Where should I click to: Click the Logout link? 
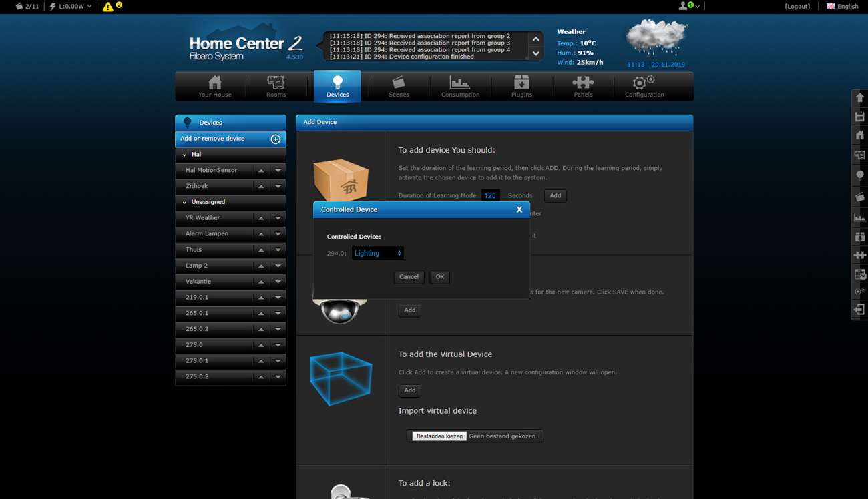(x=797, y=6)
